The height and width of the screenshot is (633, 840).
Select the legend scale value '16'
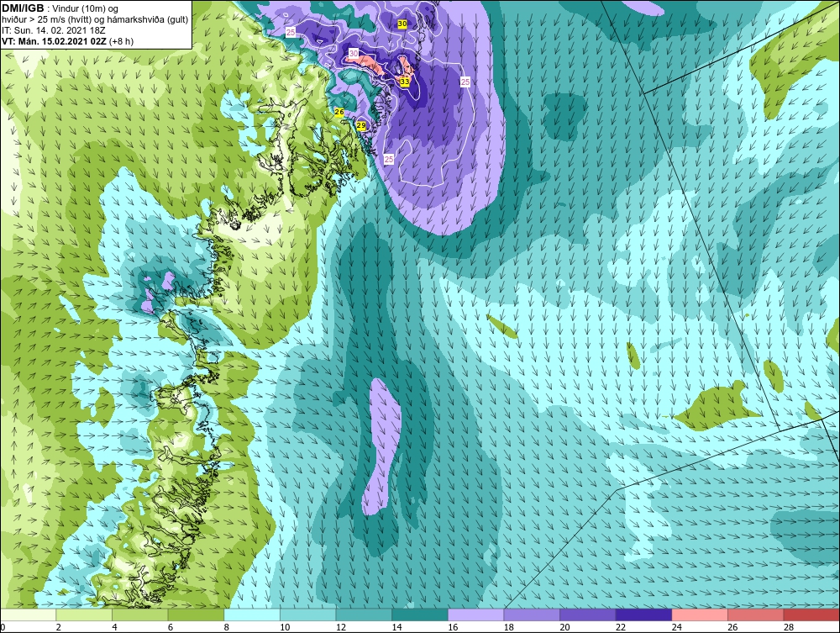454,627
